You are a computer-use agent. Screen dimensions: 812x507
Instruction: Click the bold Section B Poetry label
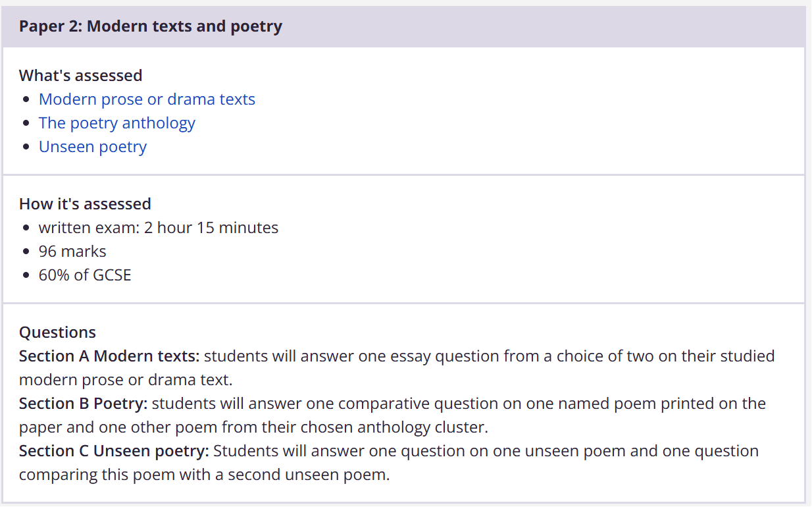point(83,404)
